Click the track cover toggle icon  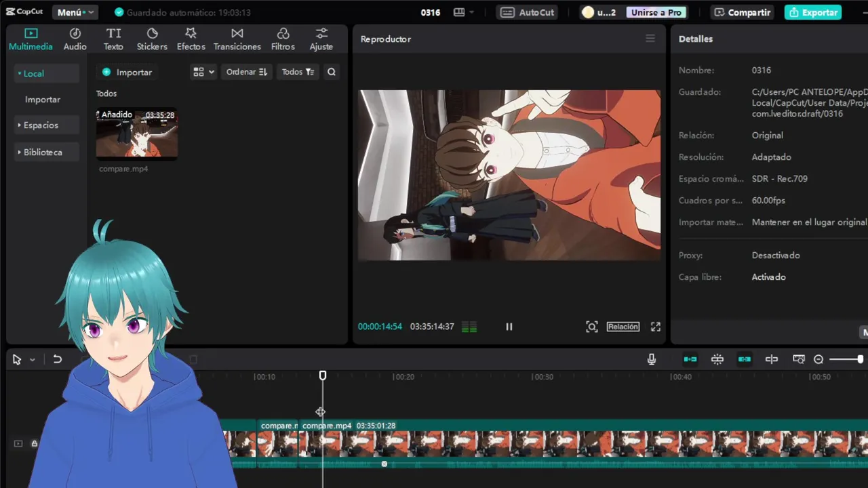[x=18, y=443]
